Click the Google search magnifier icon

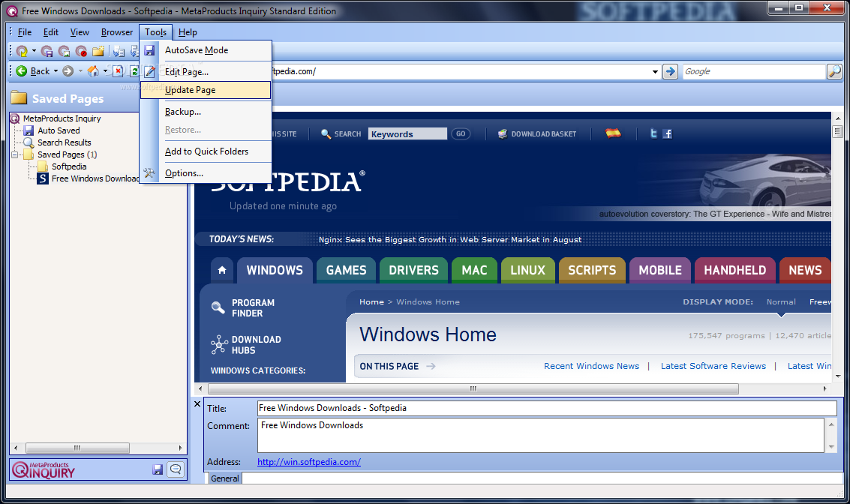click(834, 71)
